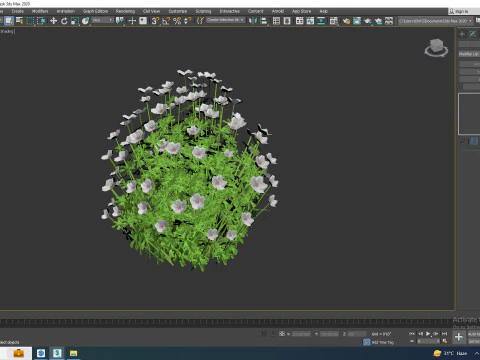Show the Ribbon toggle icon
Screen dimensions: 480x360
300,21
